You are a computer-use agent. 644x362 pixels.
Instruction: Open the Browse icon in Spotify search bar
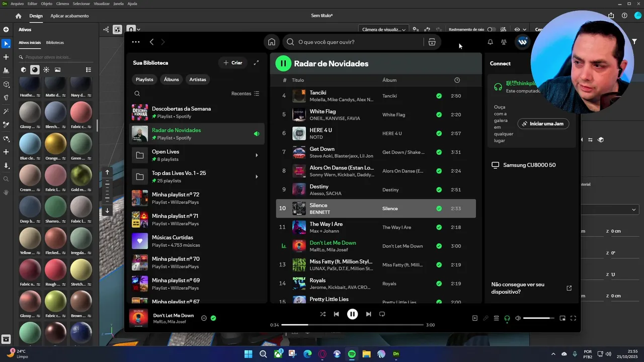point(432,42)
